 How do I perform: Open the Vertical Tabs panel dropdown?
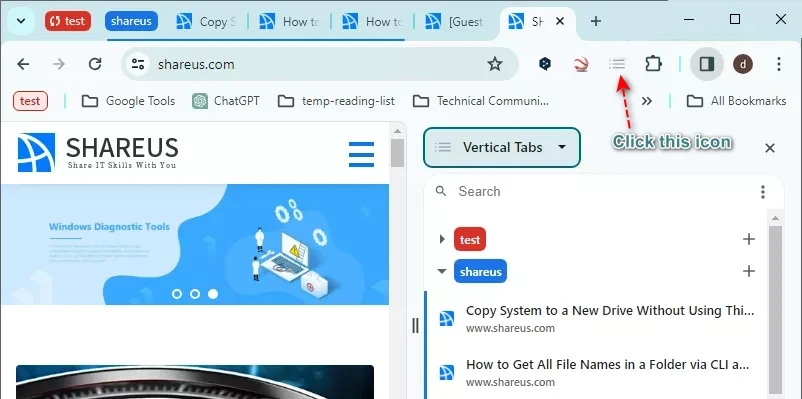point(502,147)
